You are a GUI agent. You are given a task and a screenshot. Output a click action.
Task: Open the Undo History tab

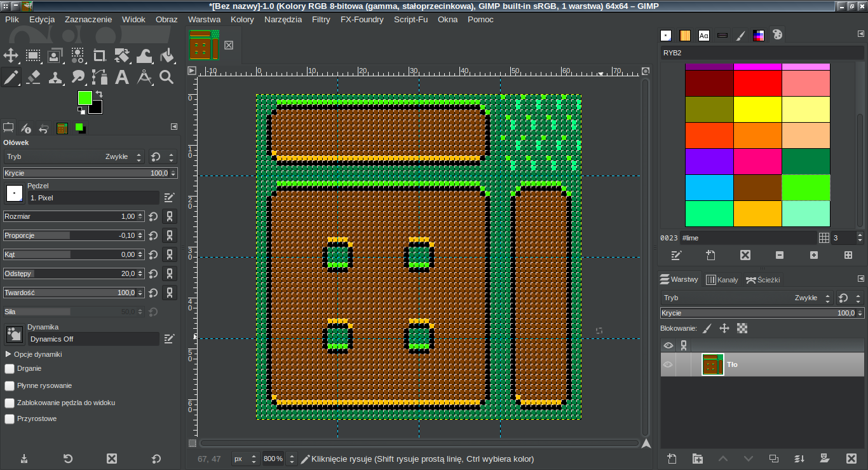pyautogui.click(x=44, y=128)
